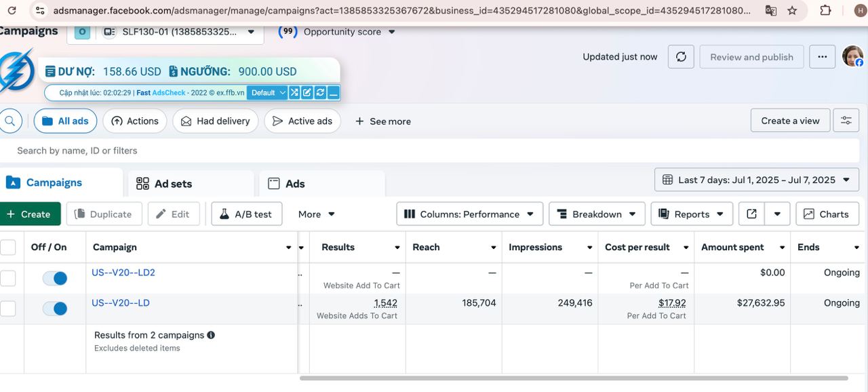Apply the Had delivery filter
868x392 pixels.
pyautogui.click(x=215, y=121)
